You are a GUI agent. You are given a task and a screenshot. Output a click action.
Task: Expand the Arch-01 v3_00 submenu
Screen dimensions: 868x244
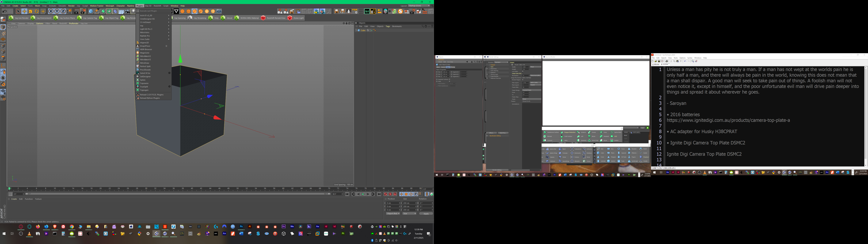click(154, 15)
